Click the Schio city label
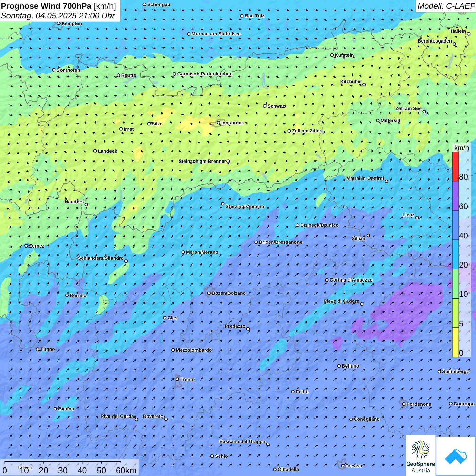 click(x=221, y=456)
